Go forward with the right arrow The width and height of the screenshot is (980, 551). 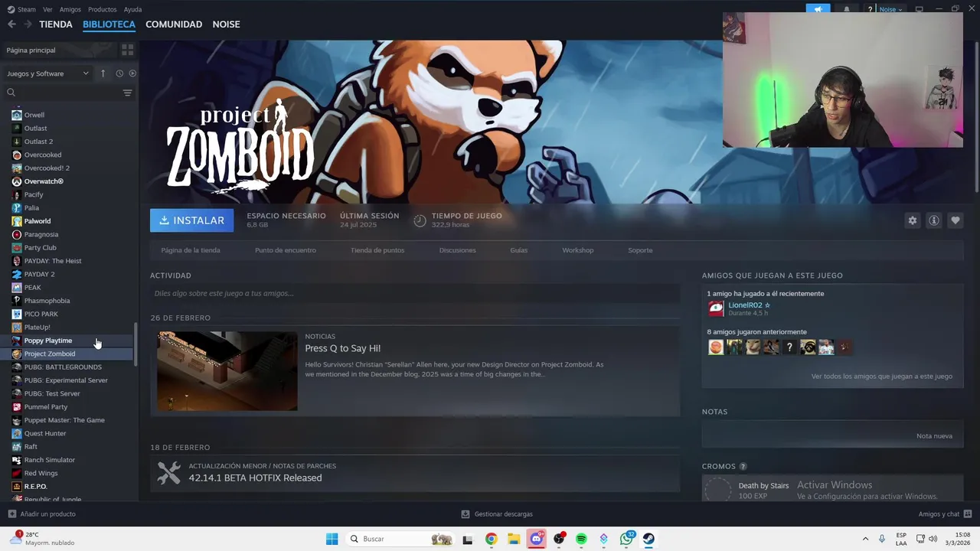[28, 24]
